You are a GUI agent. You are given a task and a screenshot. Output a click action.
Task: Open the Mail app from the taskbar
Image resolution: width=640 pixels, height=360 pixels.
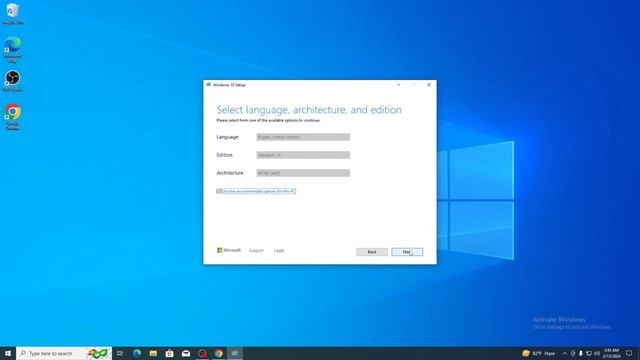[x=186, y=353]
